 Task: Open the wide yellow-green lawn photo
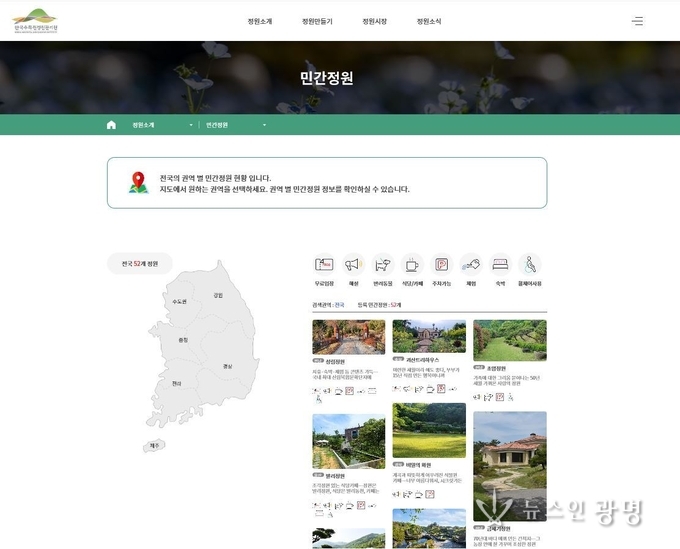tap(429, 430)
